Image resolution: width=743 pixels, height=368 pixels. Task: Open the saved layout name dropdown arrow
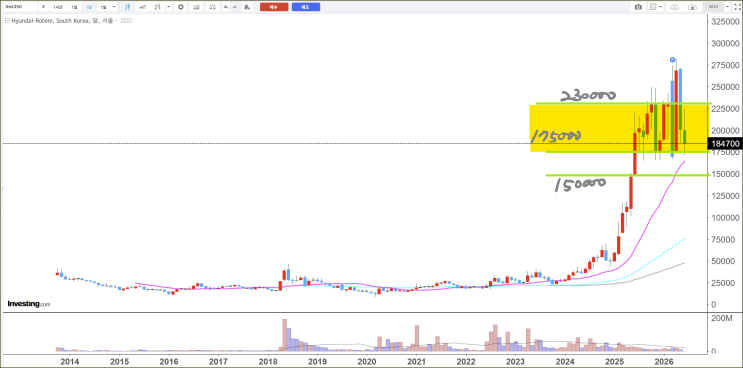[727, 7]
